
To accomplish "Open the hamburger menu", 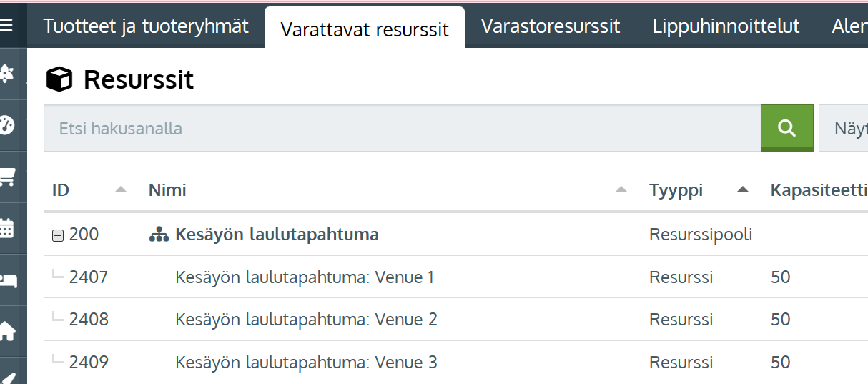I will (7, 26).
